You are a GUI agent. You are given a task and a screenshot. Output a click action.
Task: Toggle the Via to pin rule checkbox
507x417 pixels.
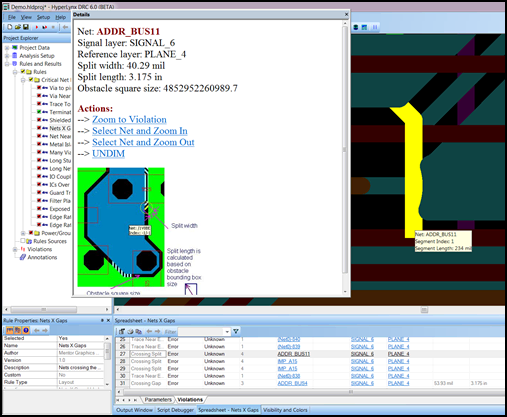coord(39,88)
